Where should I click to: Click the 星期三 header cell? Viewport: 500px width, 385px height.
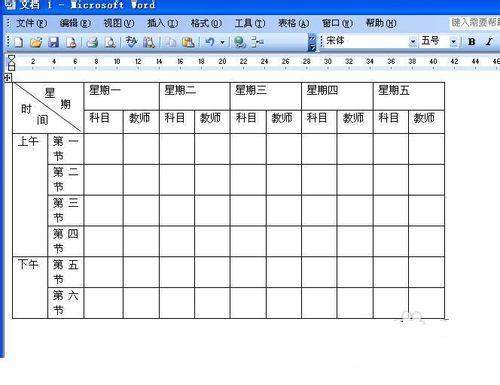point(266,96)
